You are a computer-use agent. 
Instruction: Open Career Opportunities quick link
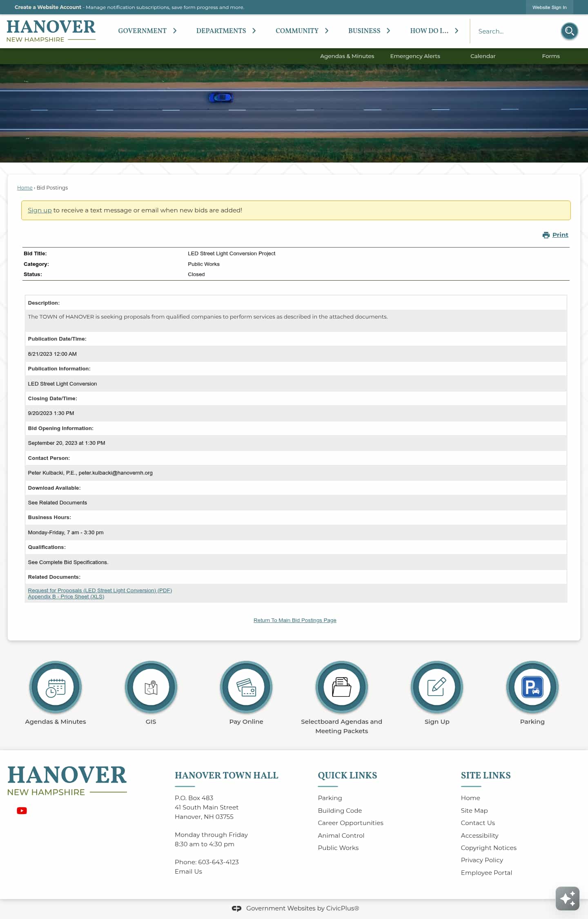tap(350, 823)
